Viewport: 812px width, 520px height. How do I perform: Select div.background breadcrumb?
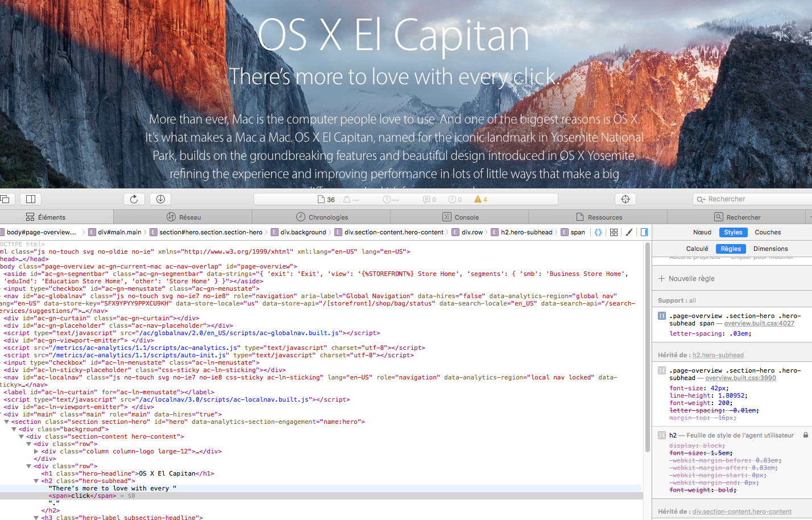pyautogui.click(x=298, y=232)
